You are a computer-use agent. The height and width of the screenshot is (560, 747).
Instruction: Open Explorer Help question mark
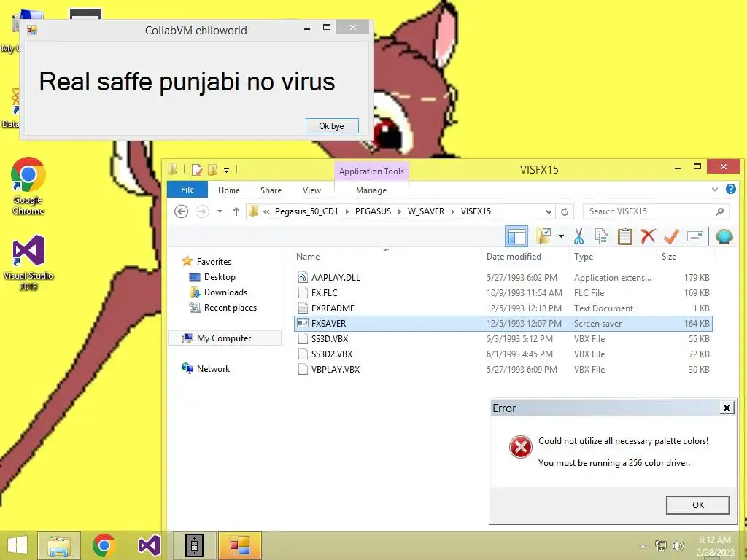[x=731, y=189]
